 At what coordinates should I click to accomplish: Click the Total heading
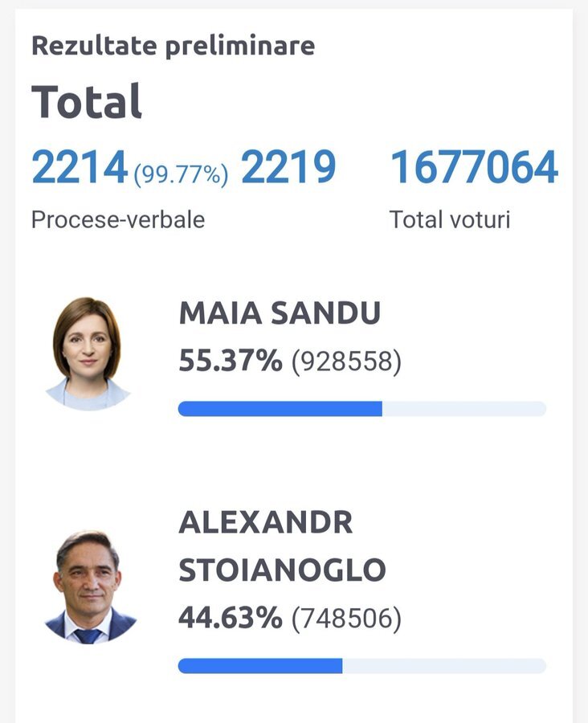(x=87, y=101)
